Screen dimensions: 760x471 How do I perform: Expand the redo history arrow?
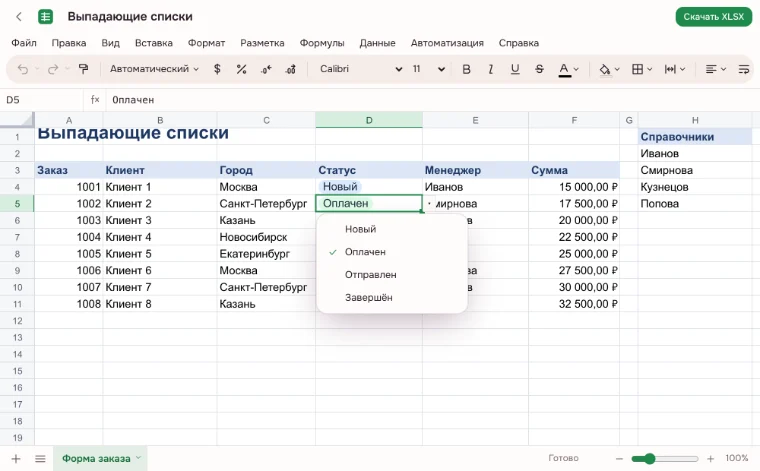pos(67,69)
